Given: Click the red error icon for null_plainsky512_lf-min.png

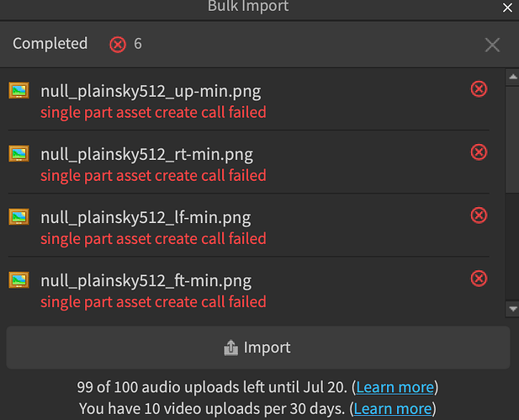Looking at the screenshot, I should [x=479, y=215].
